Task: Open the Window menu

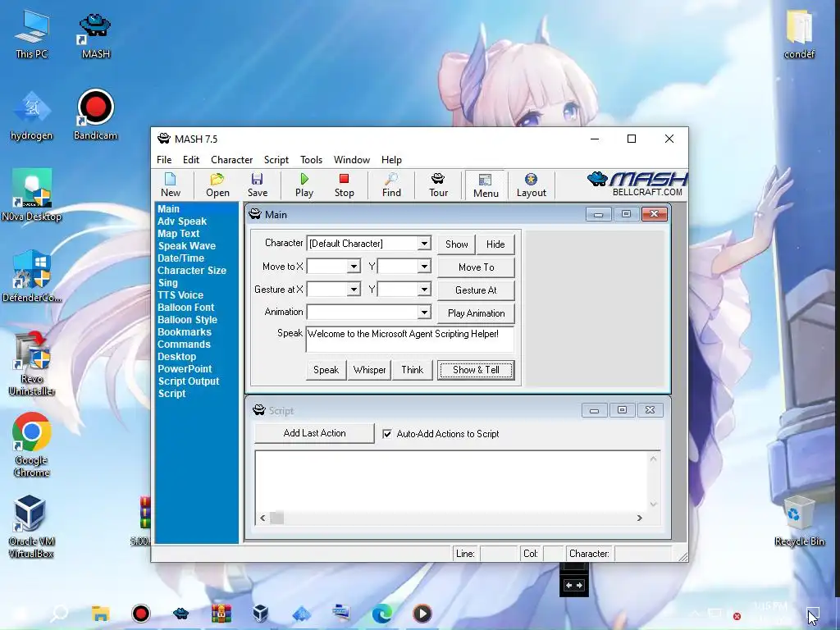Action: tap(351, 160)
